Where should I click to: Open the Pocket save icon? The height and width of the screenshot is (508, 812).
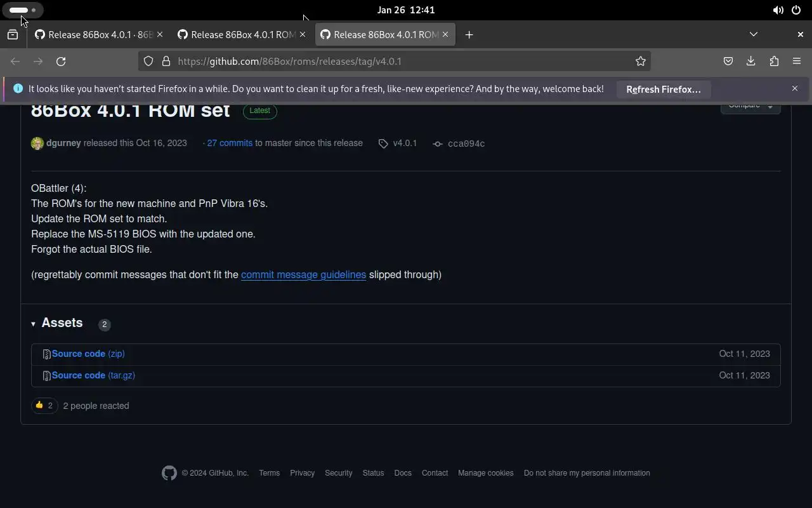[x=728, y=62]
